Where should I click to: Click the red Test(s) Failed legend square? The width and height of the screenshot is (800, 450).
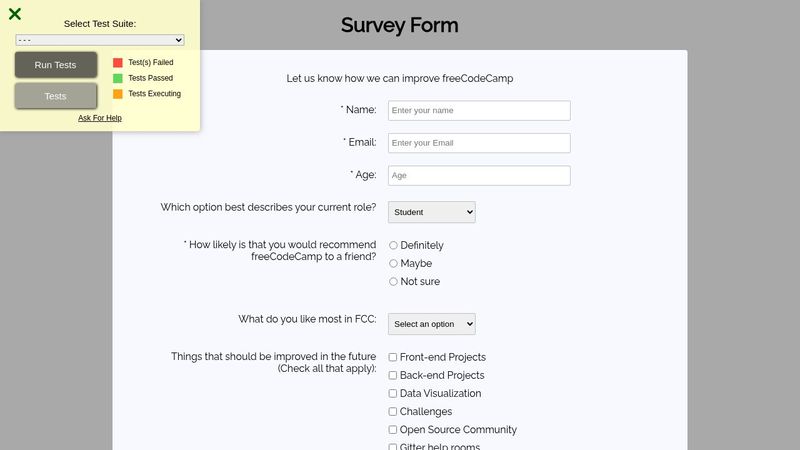pos(117,62)
